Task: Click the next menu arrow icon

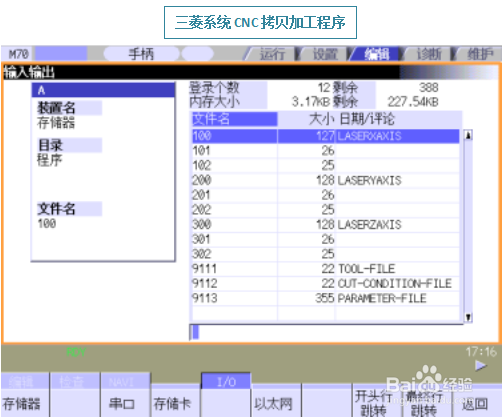Action: click(480, 366)
